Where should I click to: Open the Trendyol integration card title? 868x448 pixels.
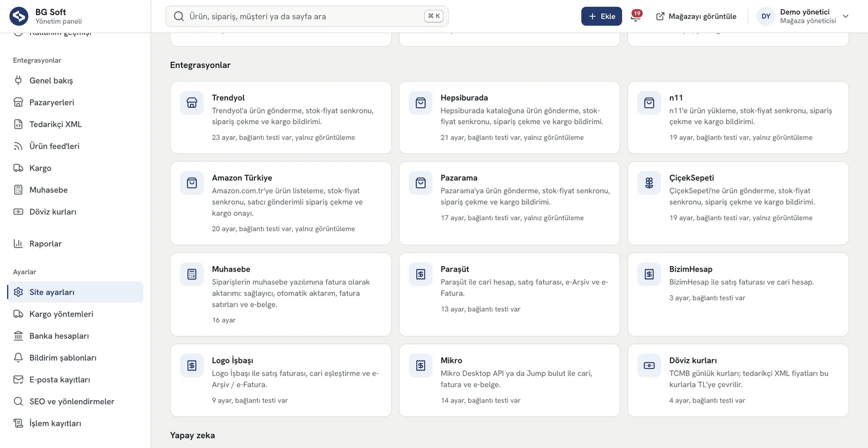point(228,98)
